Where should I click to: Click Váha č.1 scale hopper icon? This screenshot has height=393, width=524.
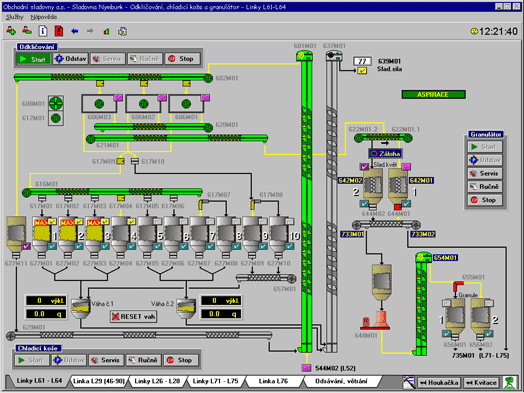81,308
